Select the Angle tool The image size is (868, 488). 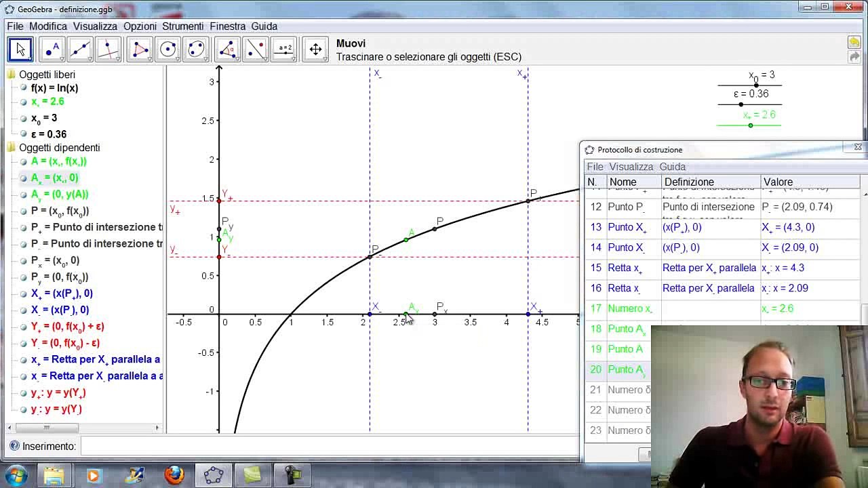point(227,49)
